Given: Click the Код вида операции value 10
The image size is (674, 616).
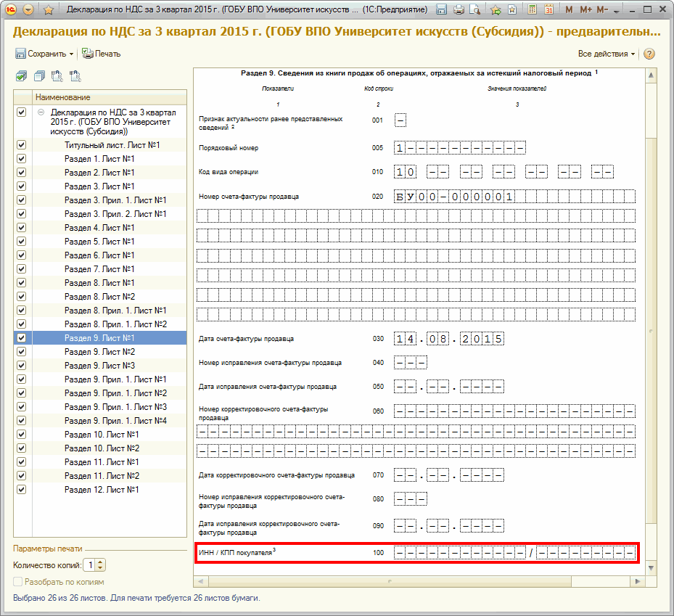Looking at the screenshot, I should tap(405, 172).
